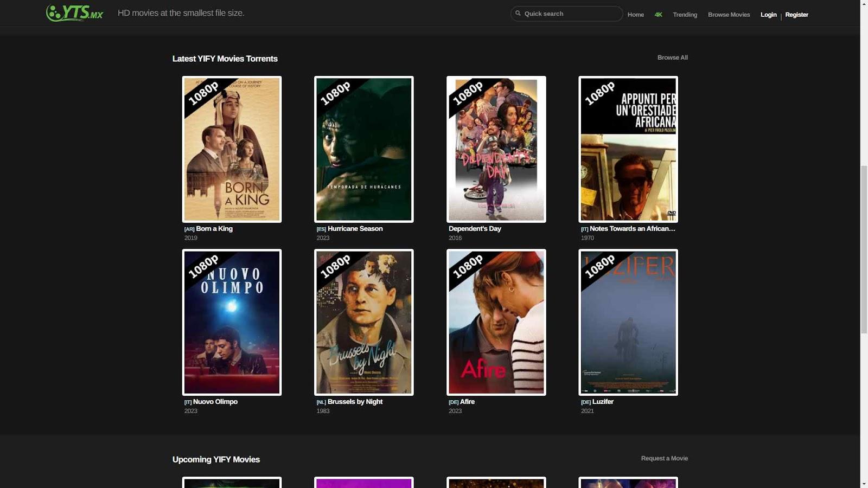868x488 pixels.
Task: Click the Dependent's Day title link
Action: click(x=475, y=229)
